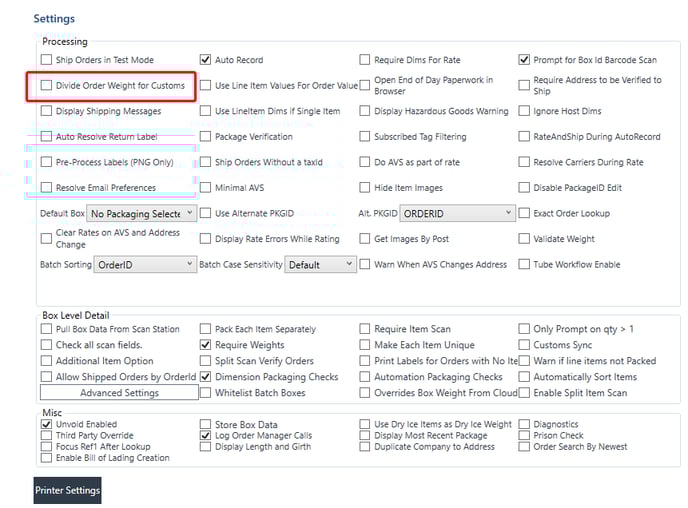Screen dimensions: 688x508
Task: Check Validate Weight option
Action: 525,239
